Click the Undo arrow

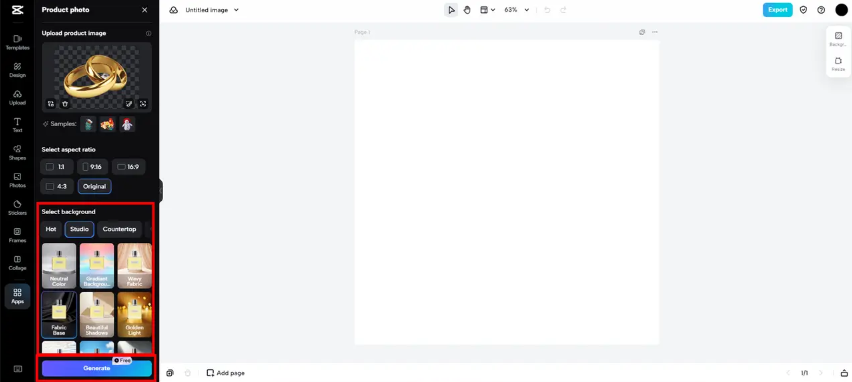point(547,10)
